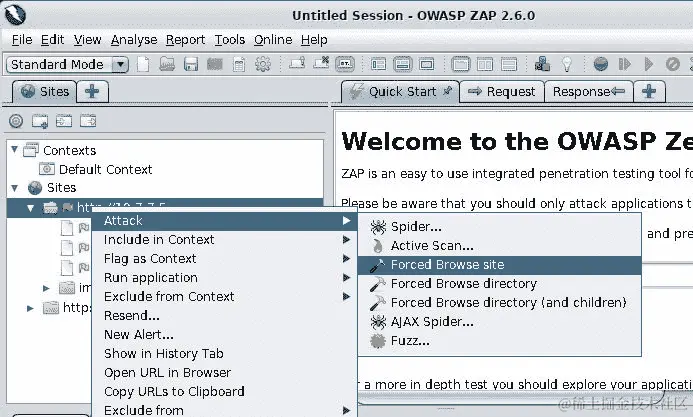Open the Edit menu
Screen dimensions: 693x417
[x=53, y=40]
